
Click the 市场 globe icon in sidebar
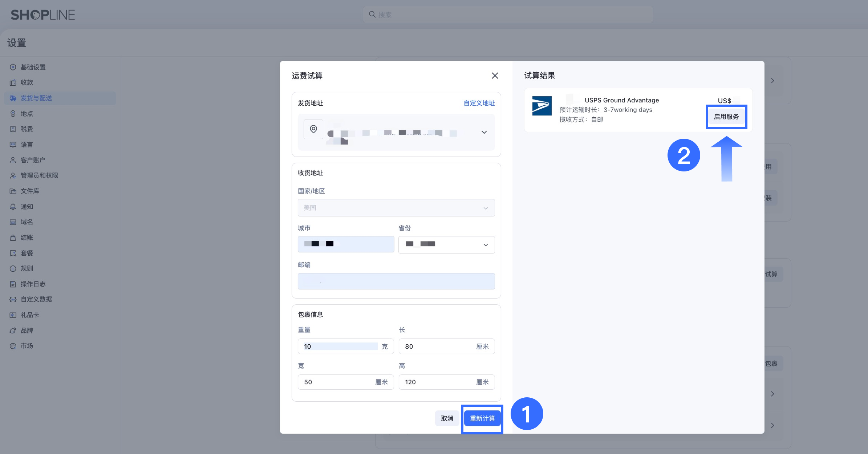[13, 346]
